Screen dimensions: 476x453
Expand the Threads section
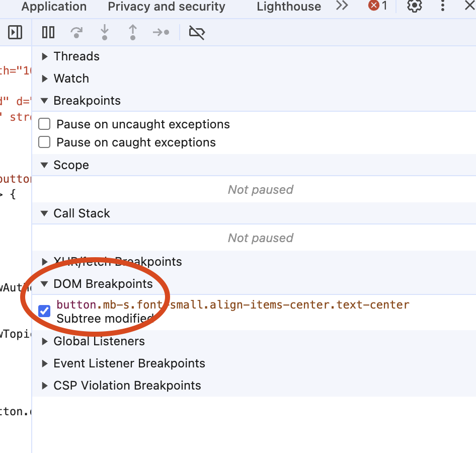[44, 56]
